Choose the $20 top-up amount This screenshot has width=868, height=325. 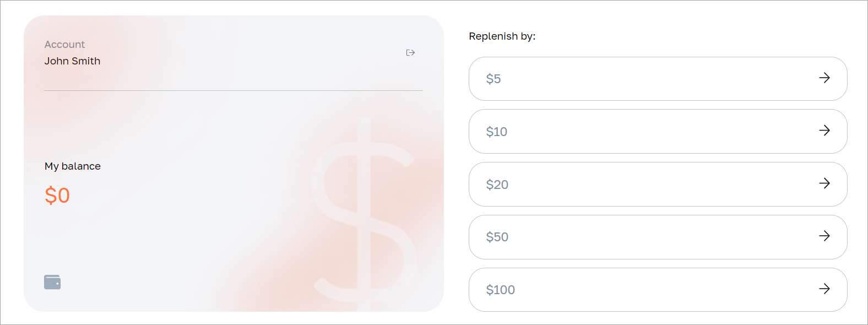click(x=658, y=184)
